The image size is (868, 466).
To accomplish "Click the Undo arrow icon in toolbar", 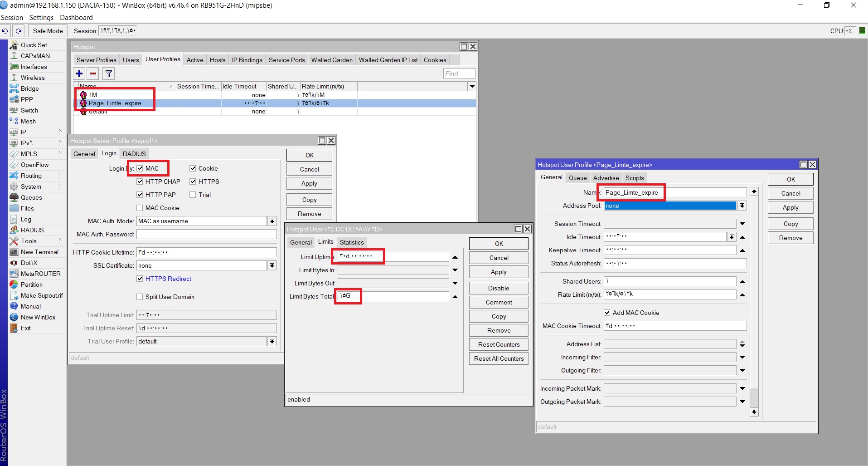I will (5, 31).
